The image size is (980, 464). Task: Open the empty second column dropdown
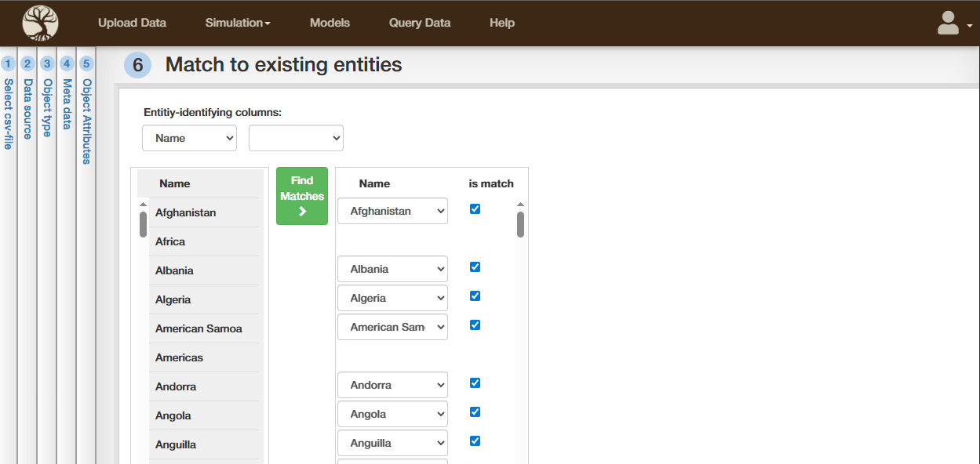(296, 138)
